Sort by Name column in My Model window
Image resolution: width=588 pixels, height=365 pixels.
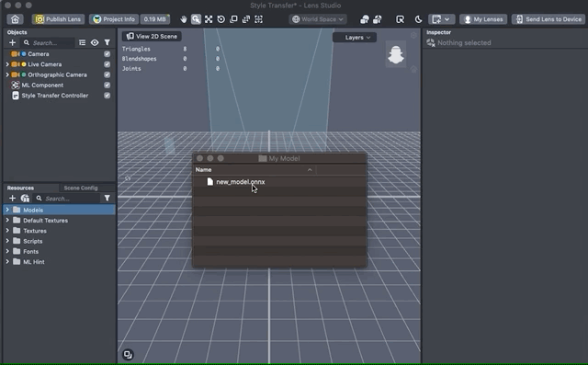click(254, 170)
